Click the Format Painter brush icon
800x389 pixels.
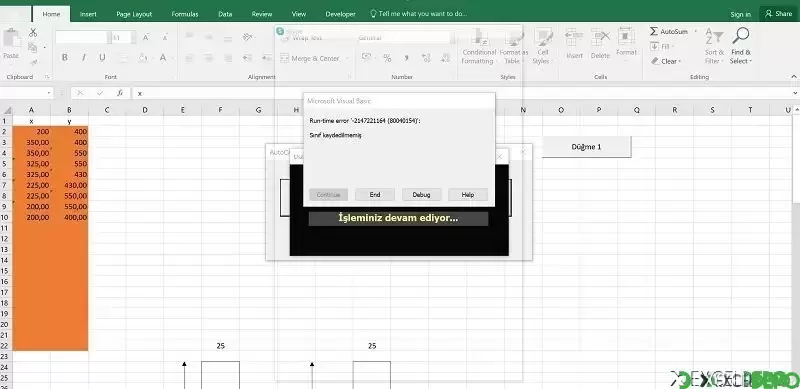(33, 62)
